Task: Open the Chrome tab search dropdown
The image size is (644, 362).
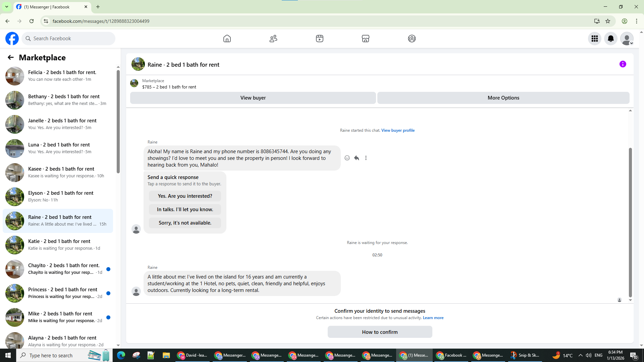Action: (x=6, y=7)
